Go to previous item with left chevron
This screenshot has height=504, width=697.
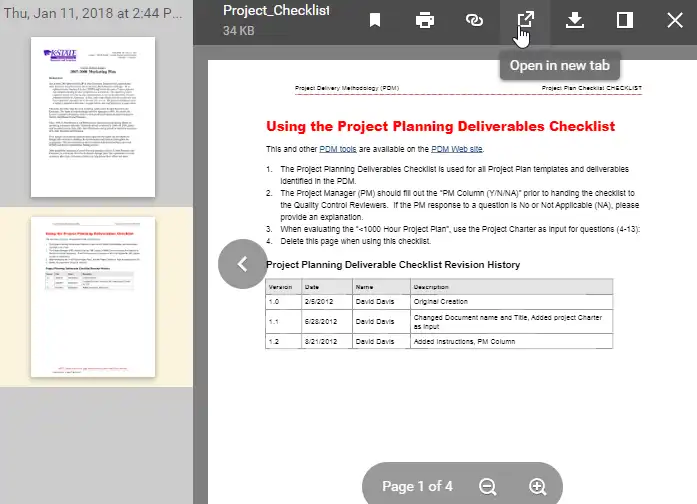tap(242, 264)
